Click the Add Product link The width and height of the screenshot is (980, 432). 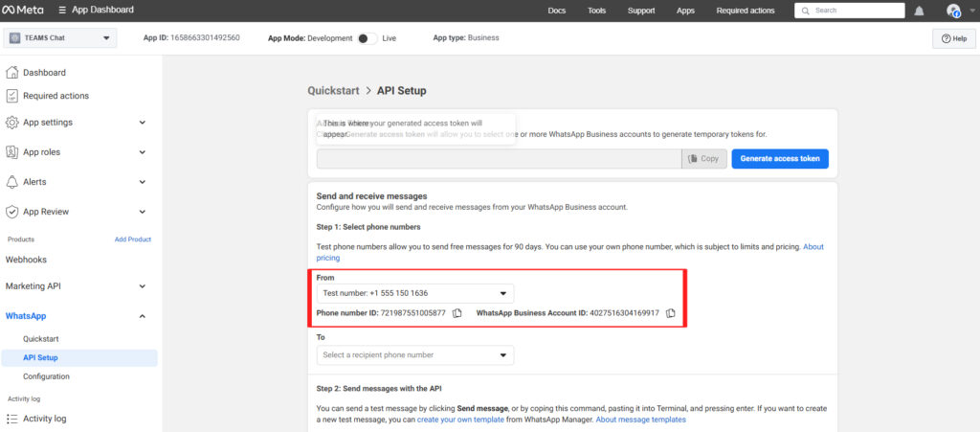(132, 239)
